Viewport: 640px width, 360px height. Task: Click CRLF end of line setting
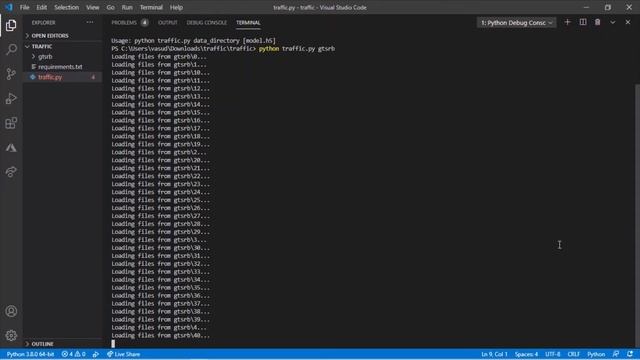point(573,354)
